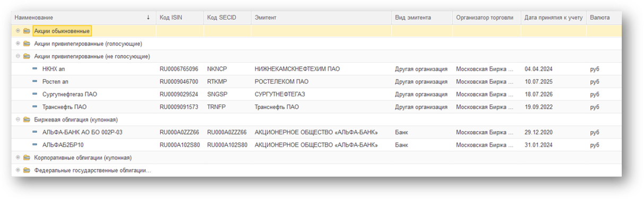Screen dimensions: 644x199
Task: Click руб currency in Транснефть ПАО row
Action: tap(595, 107)
